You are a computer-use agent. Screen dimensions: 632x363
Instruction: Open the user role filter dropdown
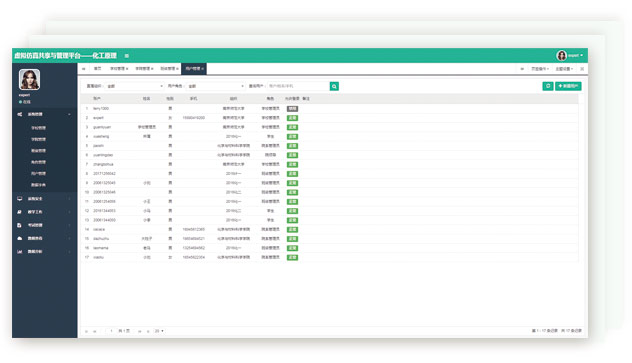coord(216,86)
